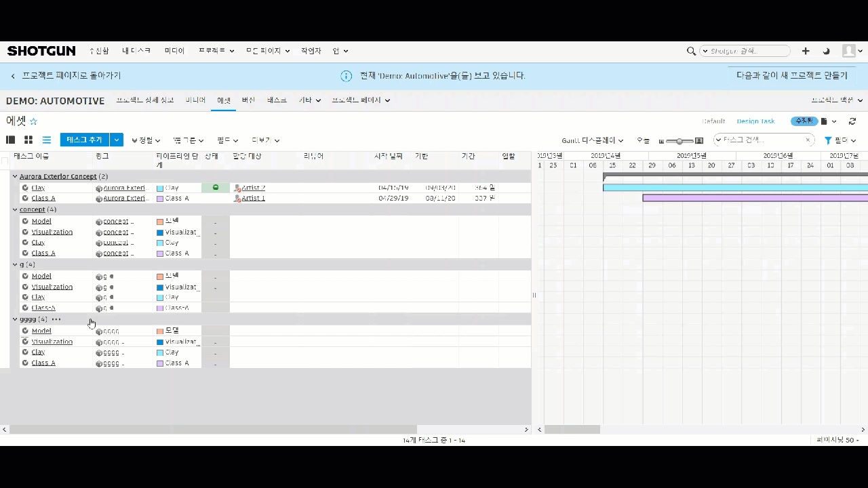Click the 태스크 추가 button
Screen dimensions: 868x488
(83, 140)
